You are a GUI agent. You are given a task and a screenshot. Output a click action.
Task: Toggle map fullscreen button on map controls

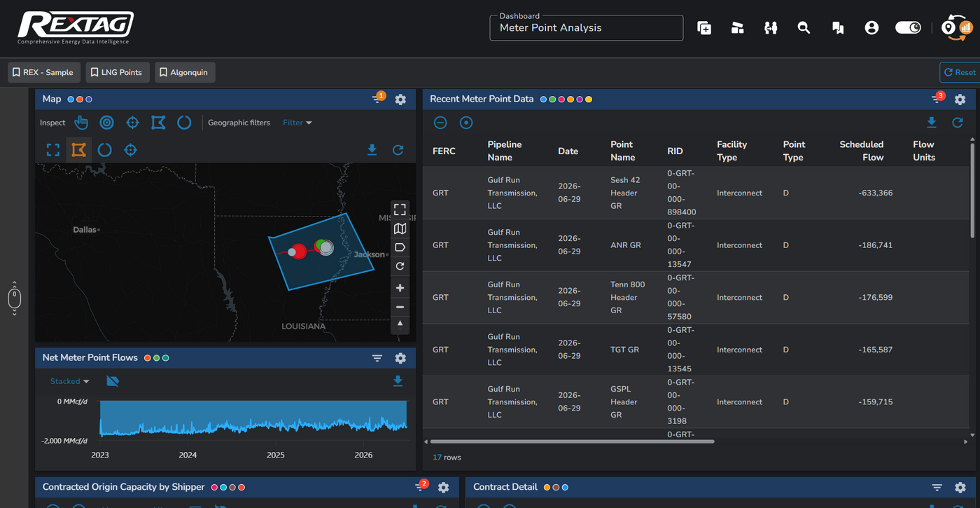pos(400,210)
